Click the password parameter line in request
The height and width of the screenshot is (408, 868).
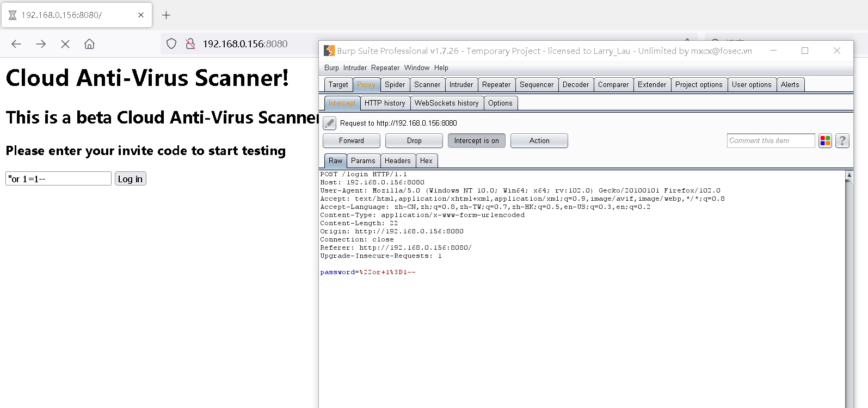point(368,273)
